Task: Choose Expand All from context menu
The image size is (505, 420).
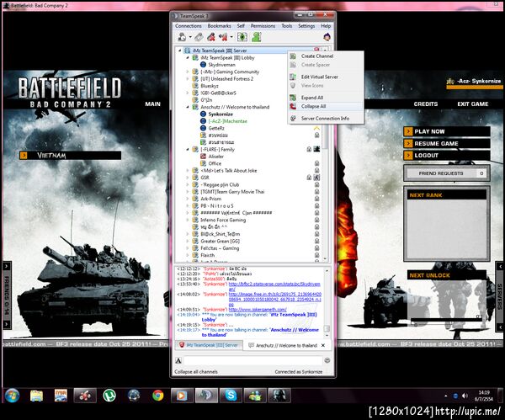Action: click(326, 98)
